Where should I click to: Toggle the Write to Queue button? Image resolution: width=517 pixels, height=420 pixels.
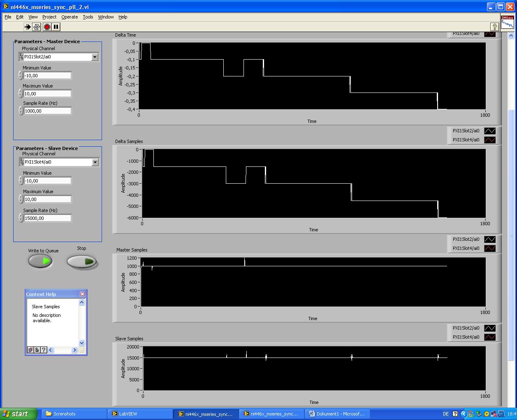40,261
